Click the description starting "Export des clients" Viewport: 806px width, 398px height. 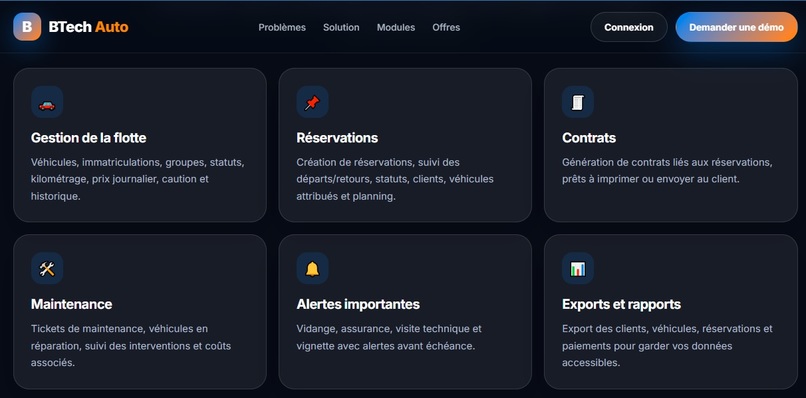(x=667, y=345)
